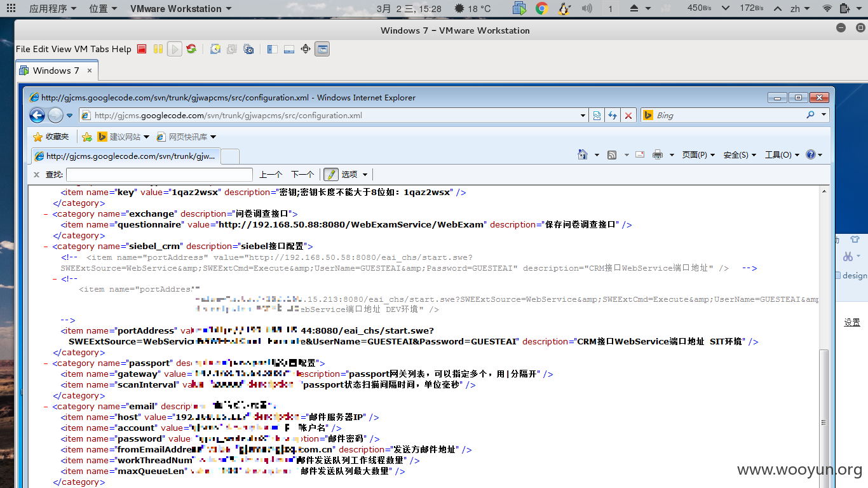
Task: Open a new blank IE tab
Action: tap(230, 156)
